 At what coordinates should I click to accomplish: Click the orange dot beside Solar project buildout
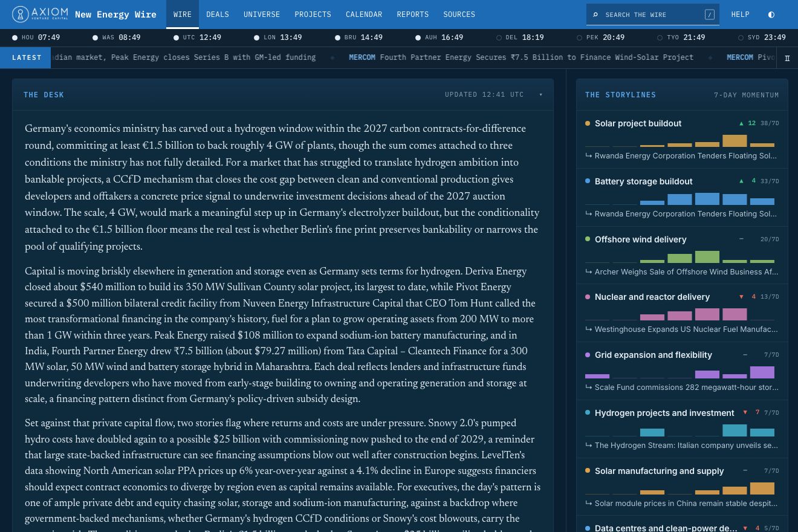(x=588, y=123)
